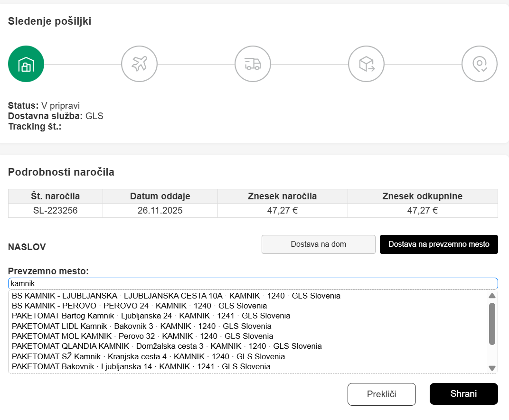Click the delivery truck step icon
Image resolution: width=509 pixels, height=420 pixels.
253,64
